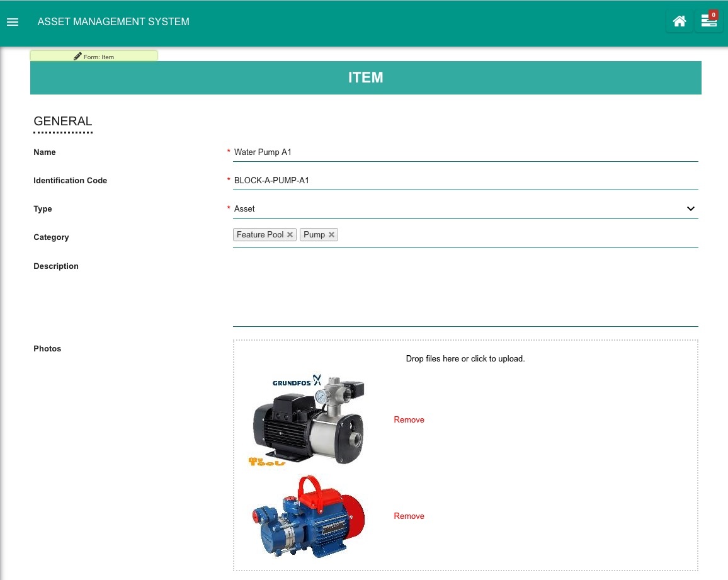728x580 pixels.
Task: Click the Asset Management System title
Action: 113,22
